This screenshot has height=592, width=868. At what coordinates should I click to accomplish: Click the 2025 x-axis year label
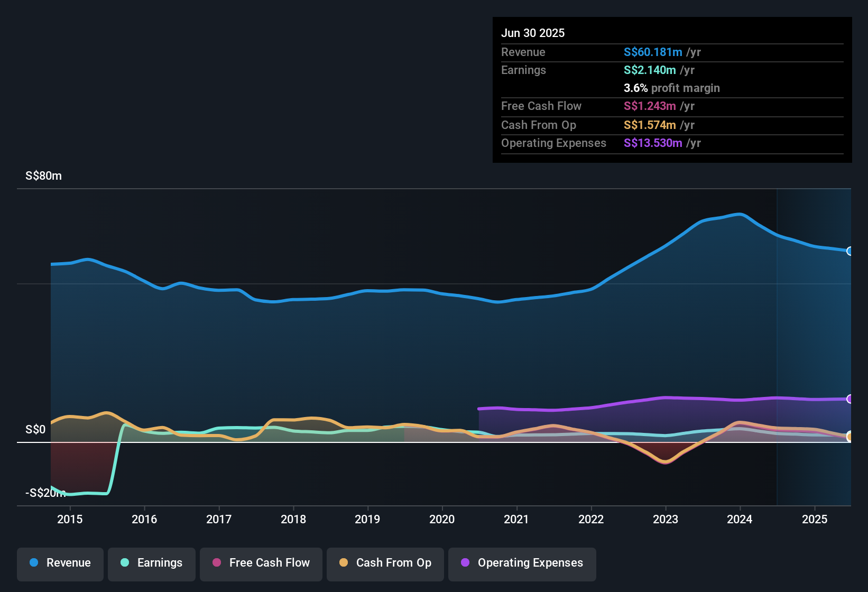(x=815, y=519)
